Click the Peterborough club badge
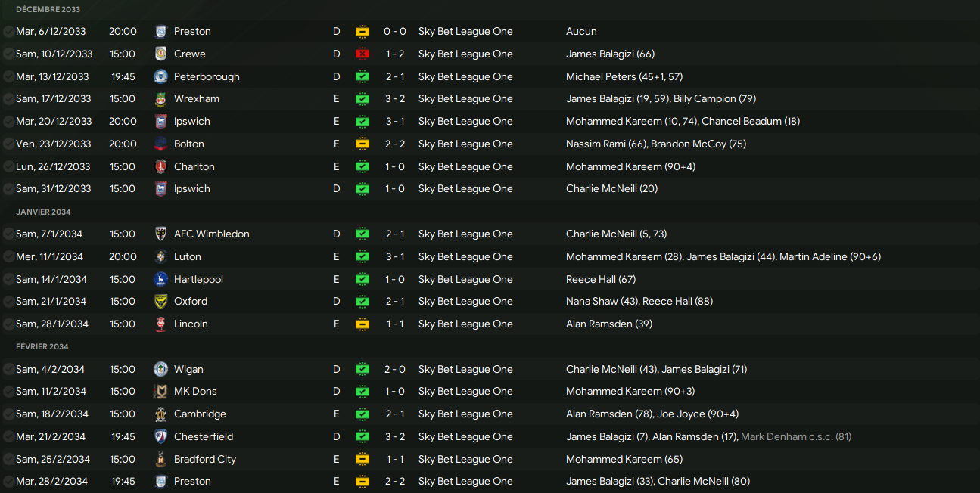The height and width of the screenshot is (493, 980). [160, 76]
